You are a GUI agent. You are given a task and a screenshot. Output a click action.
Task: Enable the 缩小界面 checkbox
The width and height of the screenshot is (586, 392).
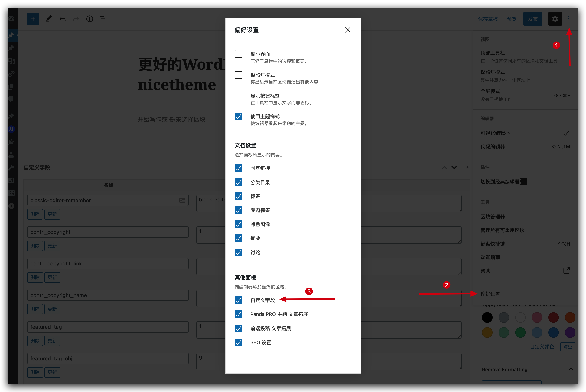[x=239, y=54]
